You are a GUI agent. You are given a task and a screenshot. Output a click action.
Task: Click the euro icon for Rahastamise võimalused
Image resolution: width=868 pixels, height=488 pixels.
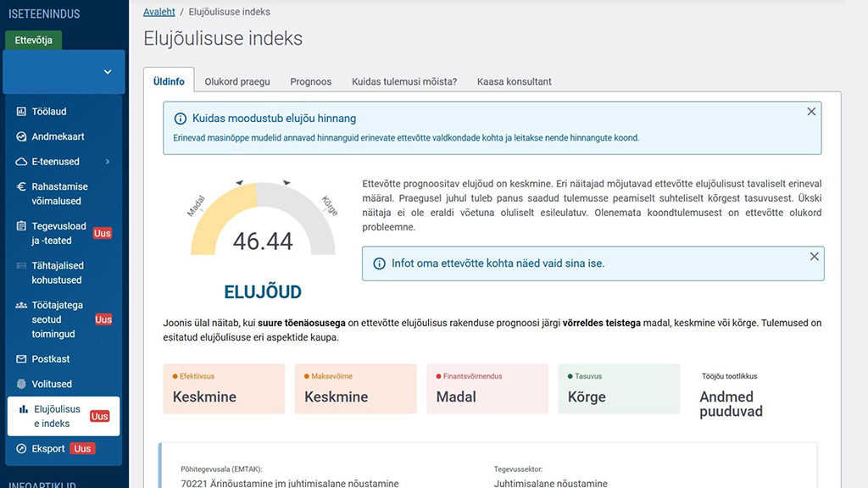pos(22,187)
